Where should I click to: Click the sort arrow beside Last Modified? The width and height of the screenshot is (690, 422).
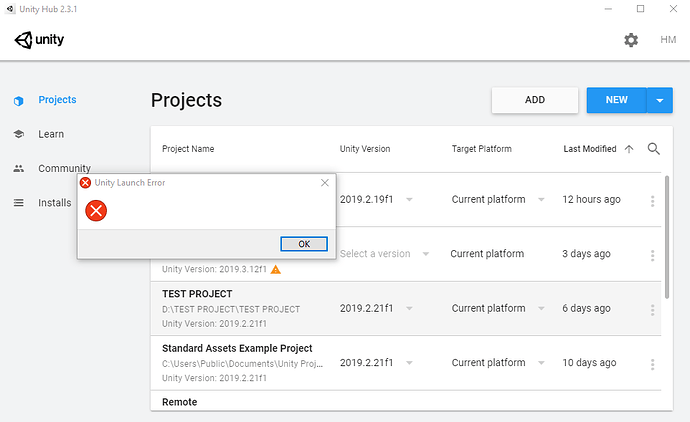click(x=629, y=149)
